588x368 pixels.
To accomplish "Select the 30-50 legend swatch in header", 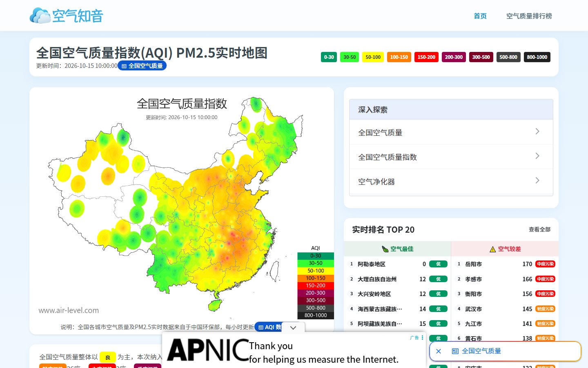I will click(x=350, y=57).
